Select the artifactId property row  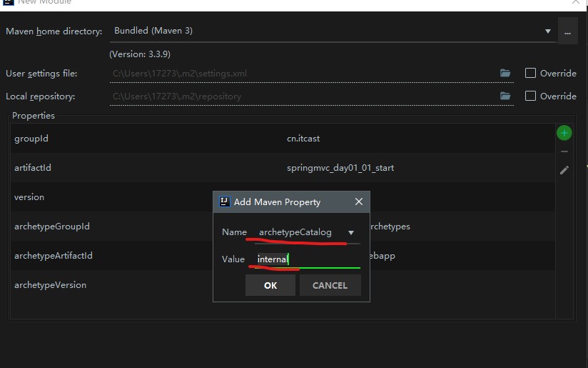click(x=283, y=168)
